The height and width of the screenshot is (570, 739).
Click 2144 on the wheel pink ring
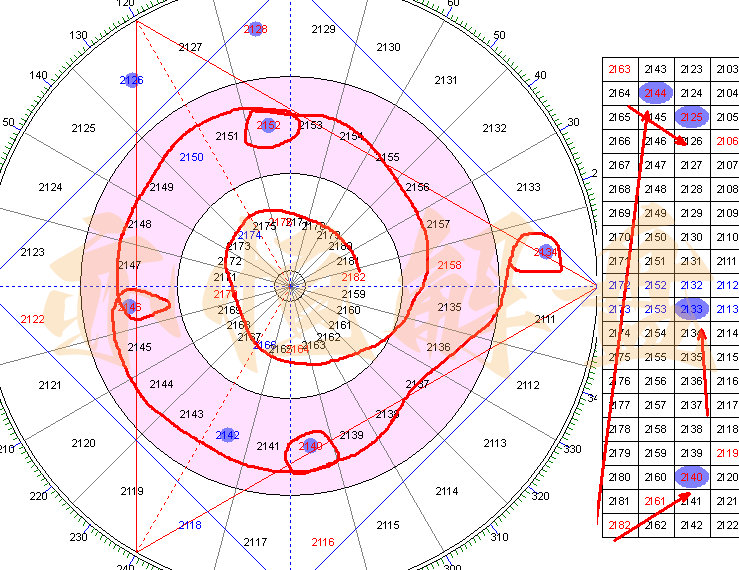tap(162, 384)
